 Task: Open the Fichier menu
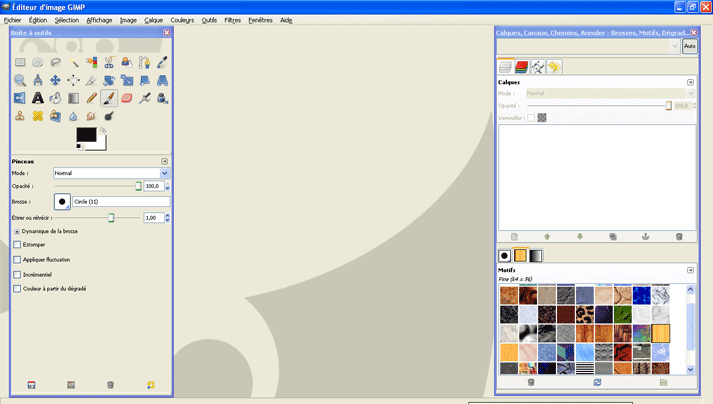click(x=13, y=20)
